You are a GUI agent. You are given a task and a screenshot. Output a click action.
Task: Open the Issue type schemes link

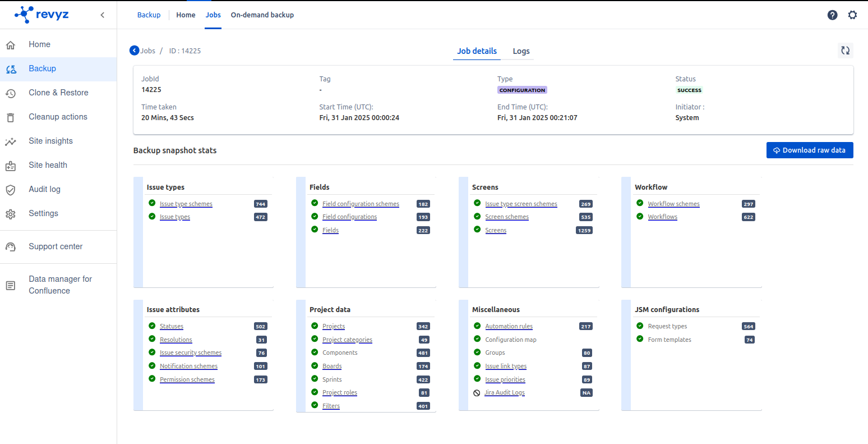[186, 204]
